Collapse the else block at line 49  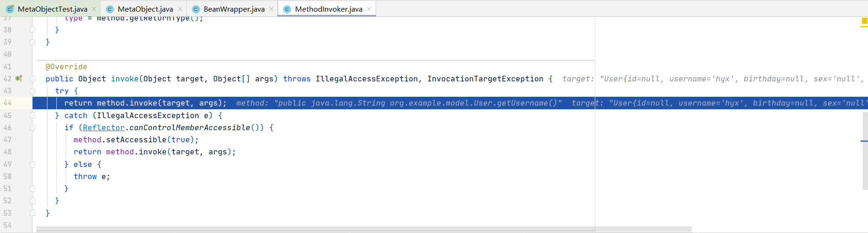tap(33, 164)
